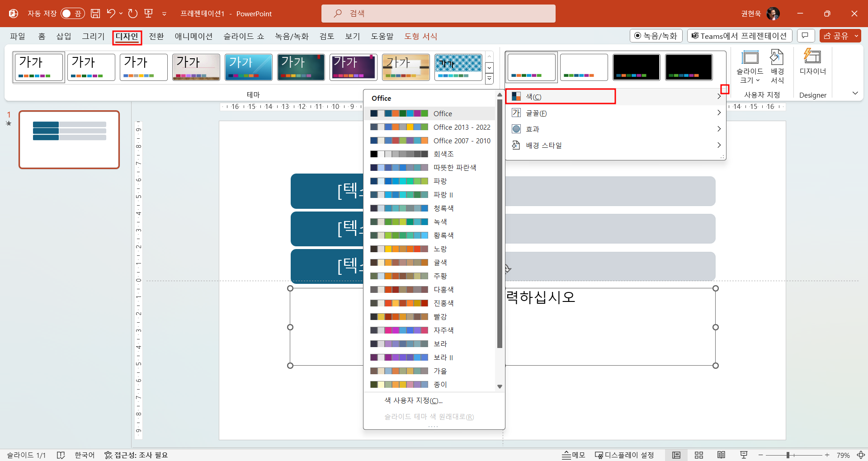Viewport: 868px width, 461px height.
Task: Choose the 따뜻한 파란색 color palette
Action: (430, 168)
